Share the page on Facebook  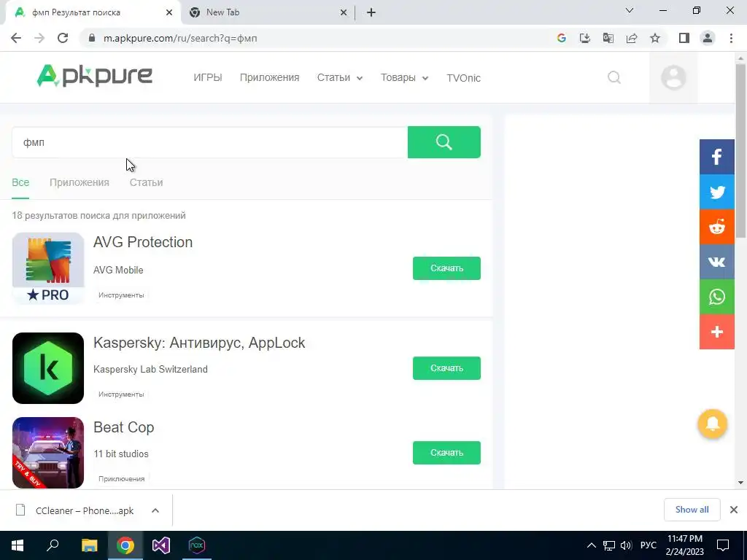click(717, 157)
